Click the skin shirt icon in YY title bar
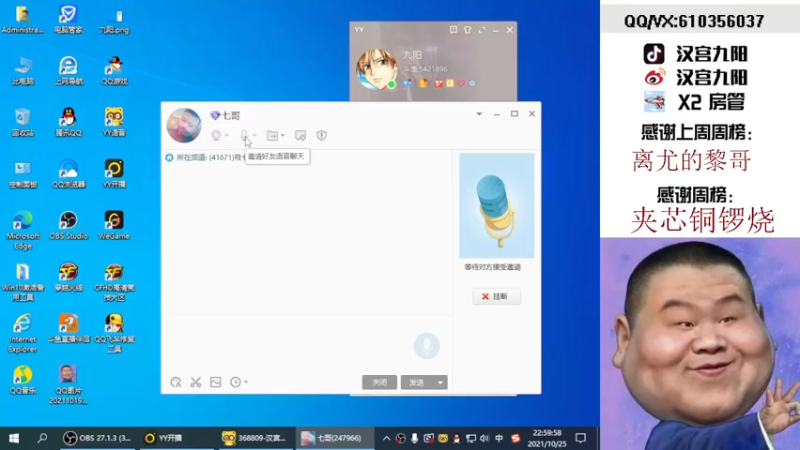 (x=467, y=30)
